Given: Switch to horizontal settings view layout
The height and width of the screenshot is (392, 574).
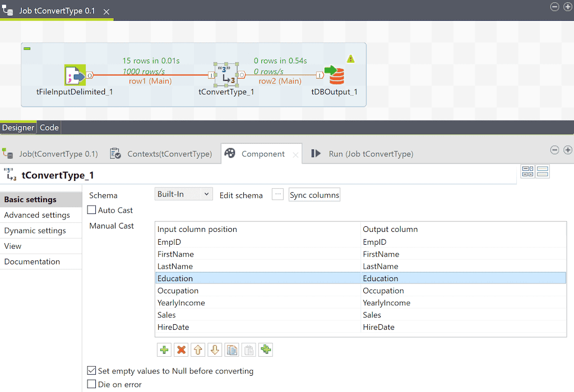Looking at the screenshot, I should tap(542, 171).
